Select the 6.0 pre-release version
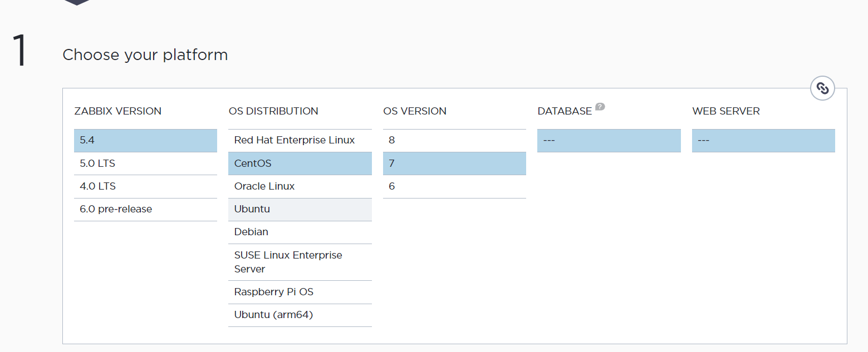This screenshot has width=868, height=352. 145,209
